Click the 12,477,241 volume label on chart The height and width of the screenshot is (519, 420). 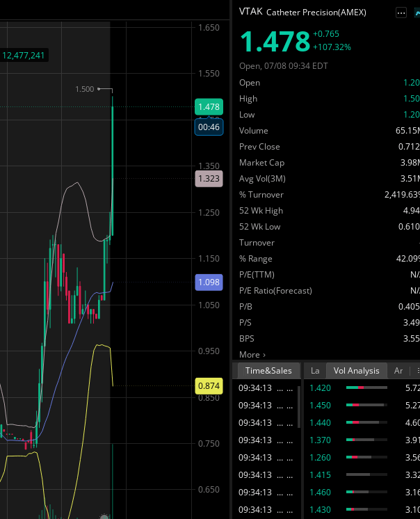tap(24, 55)
